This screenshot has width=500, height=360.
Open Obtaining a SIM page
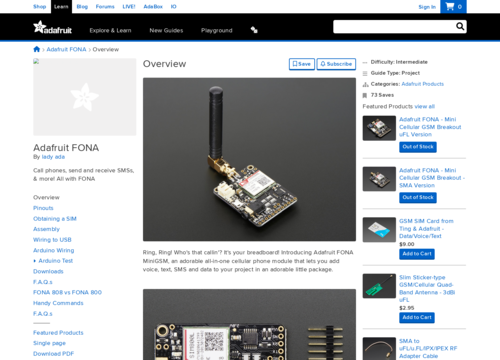point(55,219)
